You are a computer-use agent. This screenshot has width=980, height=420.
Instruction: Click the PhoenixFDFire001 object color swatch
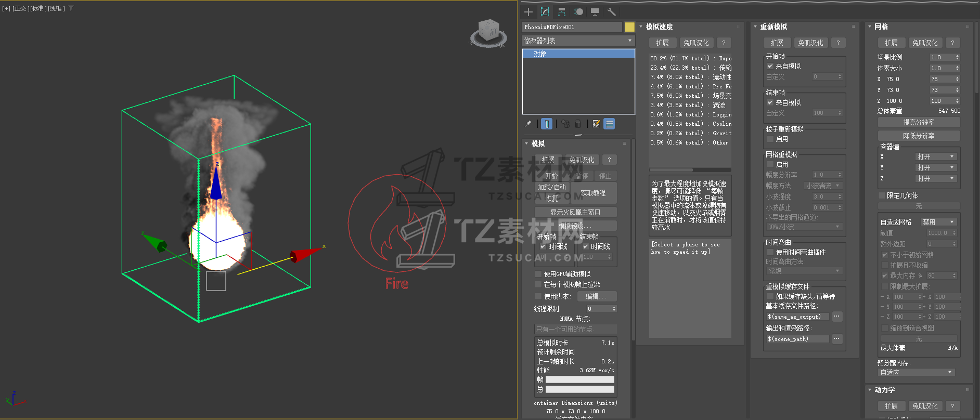click(x=629, y=27)
